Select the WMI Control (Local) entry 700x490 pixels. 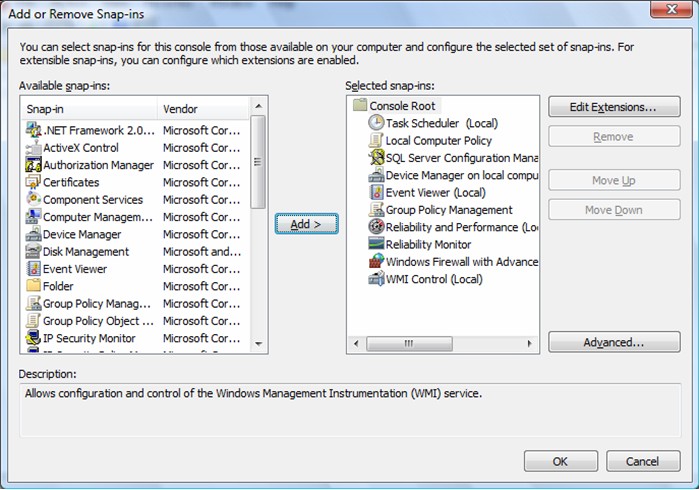click(434, 279)
